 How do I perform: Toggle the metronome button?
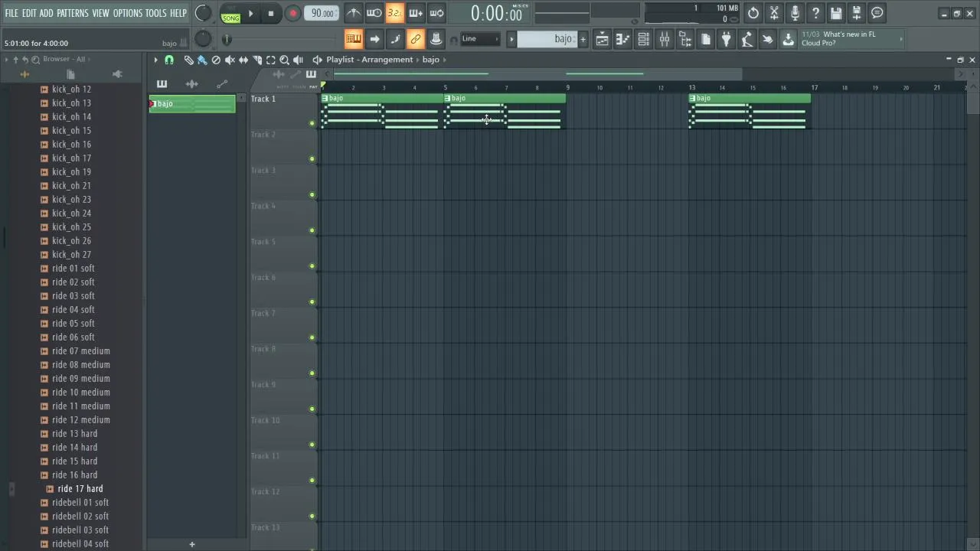pyautogui.click(x=354, y=13)
